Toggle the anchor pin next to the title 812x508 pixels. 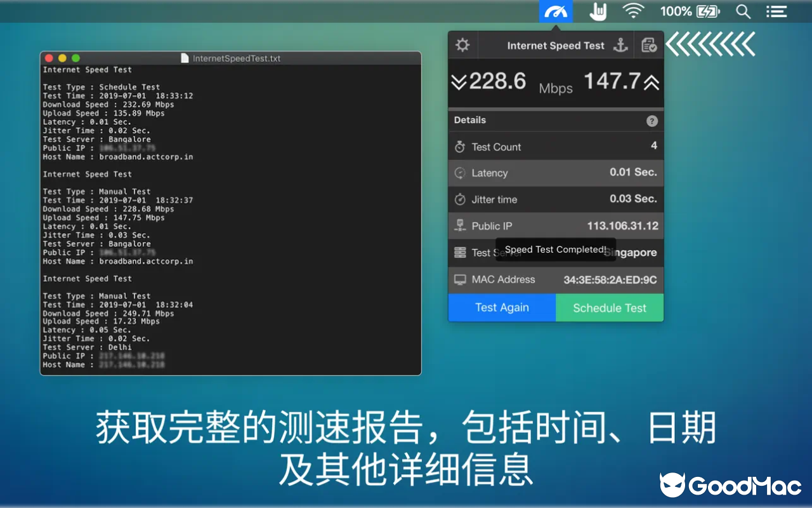(x=621, y=44)
